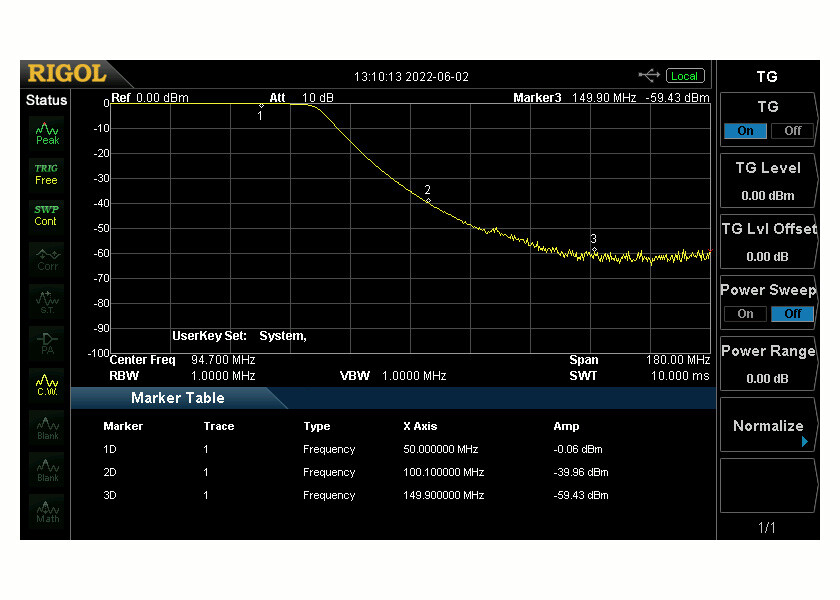Screen dimensions: 840x600
Task: Click the 1/1 page indicator
Action: pos(768,528)
